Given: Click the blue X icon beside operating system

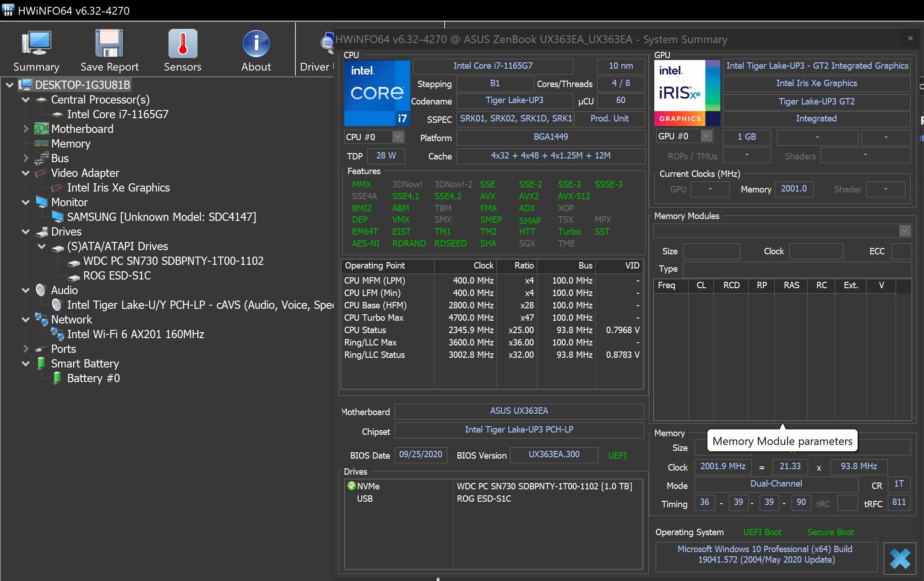Looking at the screenshot, I should click(x=899, y=559).
